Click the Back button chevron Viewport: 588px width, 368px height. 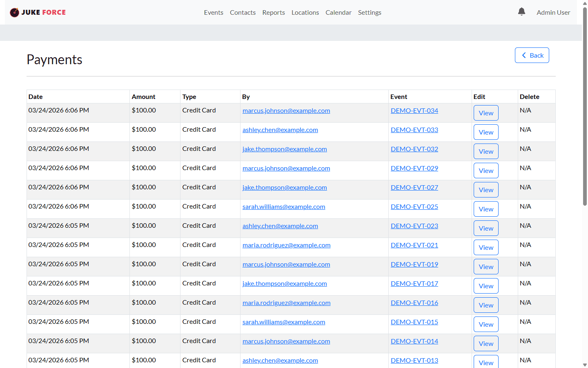(x=524, y=55)
